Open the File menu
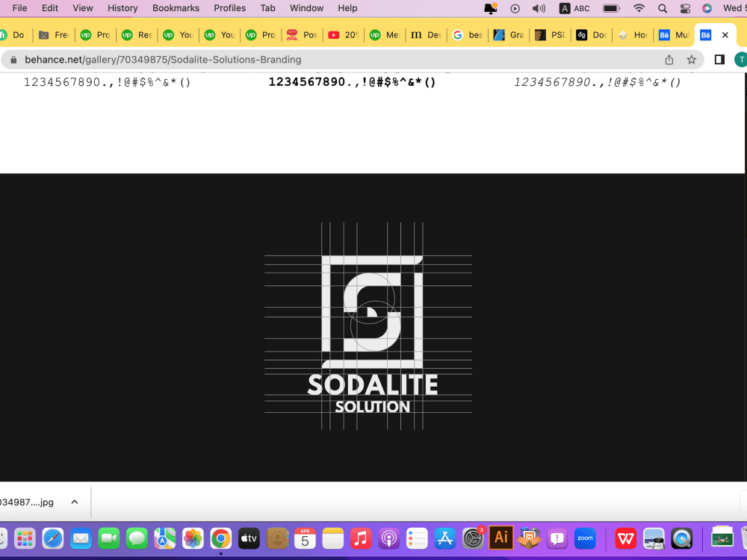Image resolution: width=747 pixels, height=560 pixels. pos(19,8)
